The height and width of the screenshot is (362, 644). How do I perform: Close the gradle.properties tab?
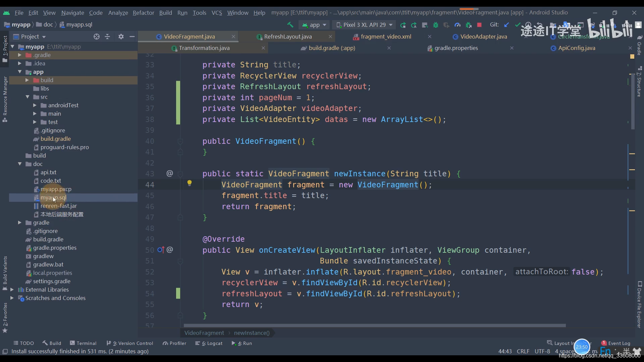point(512,48)
